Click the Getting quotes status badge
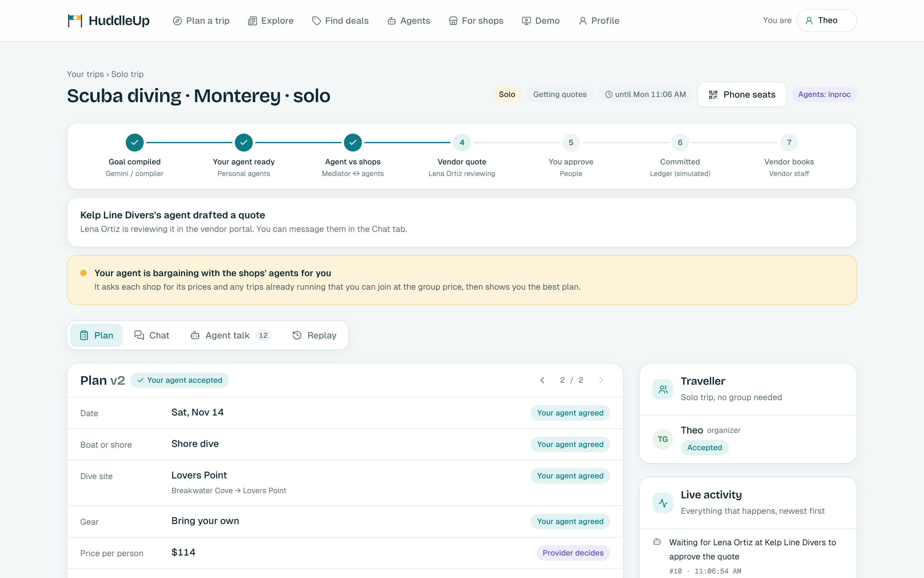 tap(560, 94)
